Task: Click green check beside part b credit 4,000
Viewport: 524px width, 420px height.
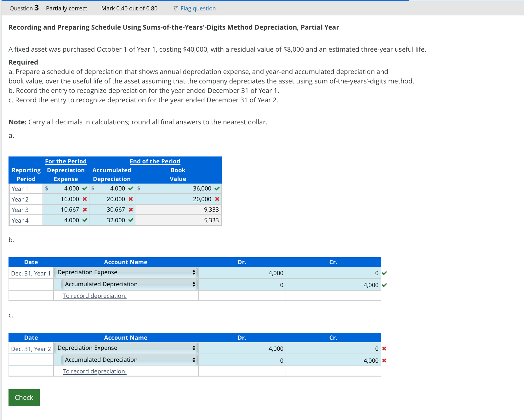Action: point(384,285)
